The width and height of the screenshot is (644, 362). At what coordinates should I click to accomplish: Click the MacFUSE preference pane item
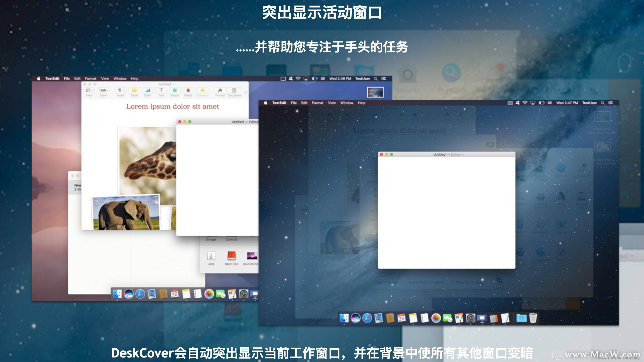pyautogui.click(x=231, y=257)
